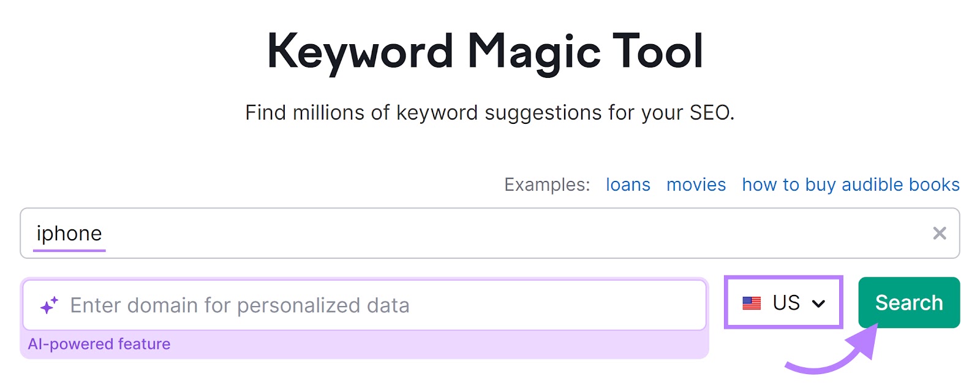Screen dimensions: 980x390
Task: Open the country selection dropdown
Action: [783, 302]
